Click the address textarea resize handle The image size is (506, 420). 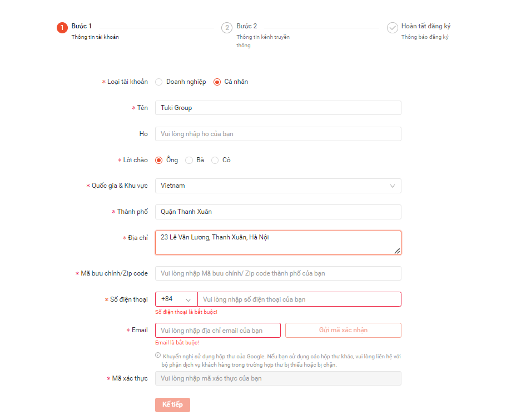click(397, 251)
